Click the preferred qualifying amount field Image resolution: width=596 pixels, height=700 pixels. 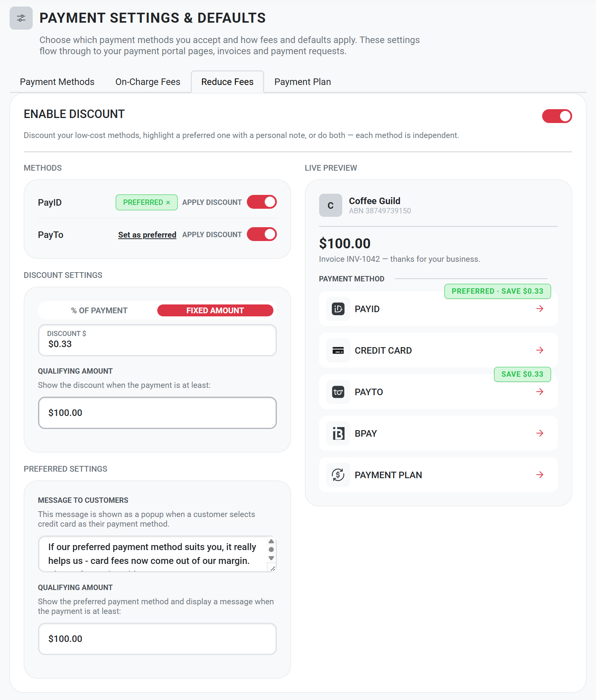(157, 639)
